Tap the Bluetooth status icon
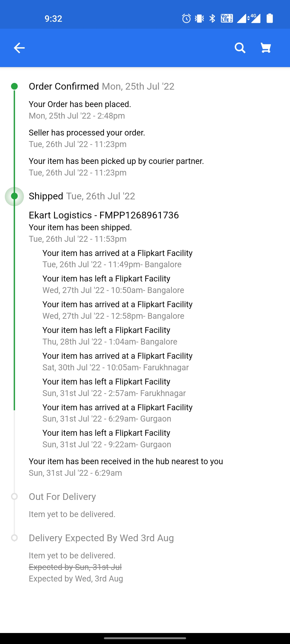Viewport: 290px width, 644px height. tap(212, 19)
